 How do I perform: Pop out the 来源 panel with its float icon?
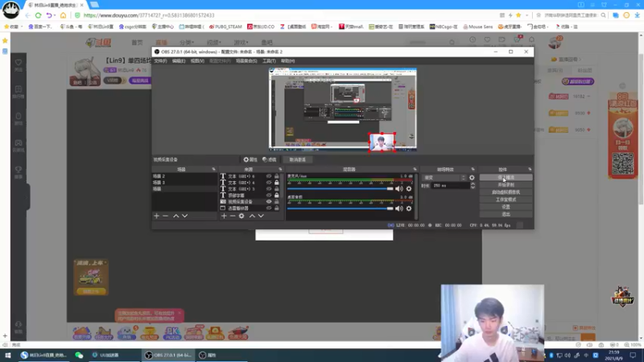[x=280, y=169]
